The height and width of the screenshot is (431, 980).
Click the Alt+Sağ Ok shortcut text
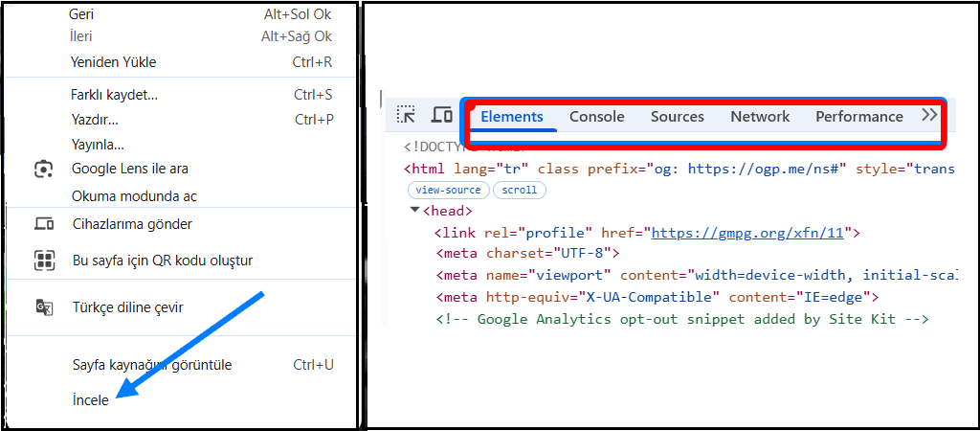(x=297, y=37)
